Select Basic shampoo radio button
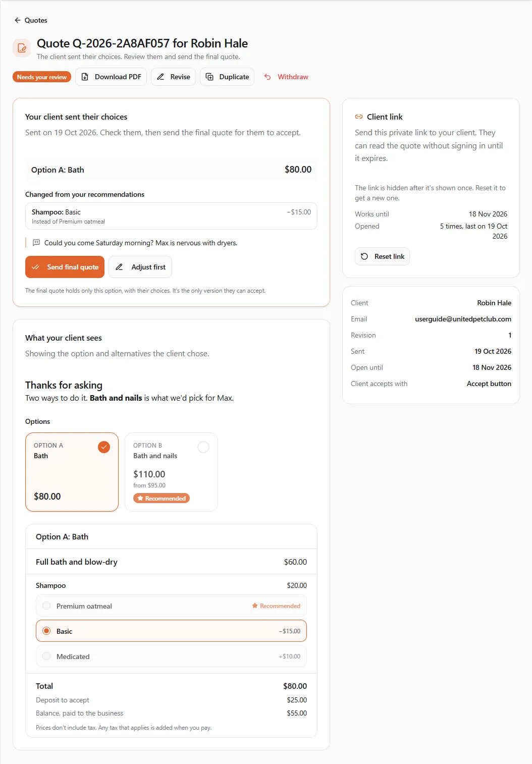Viewport: 532px width, 764px height. click(46, 631)
